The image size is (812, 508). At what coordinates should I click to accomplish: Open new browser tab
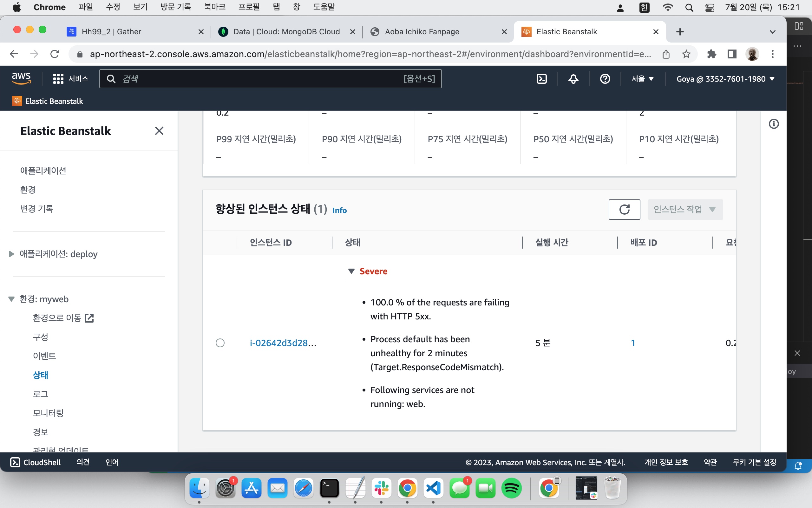[x=680, y=31]
